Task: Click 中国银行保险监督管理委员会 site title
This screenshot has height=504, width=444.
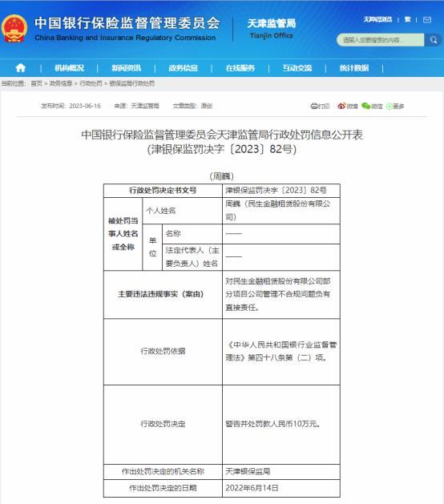Action: point(127,23)
